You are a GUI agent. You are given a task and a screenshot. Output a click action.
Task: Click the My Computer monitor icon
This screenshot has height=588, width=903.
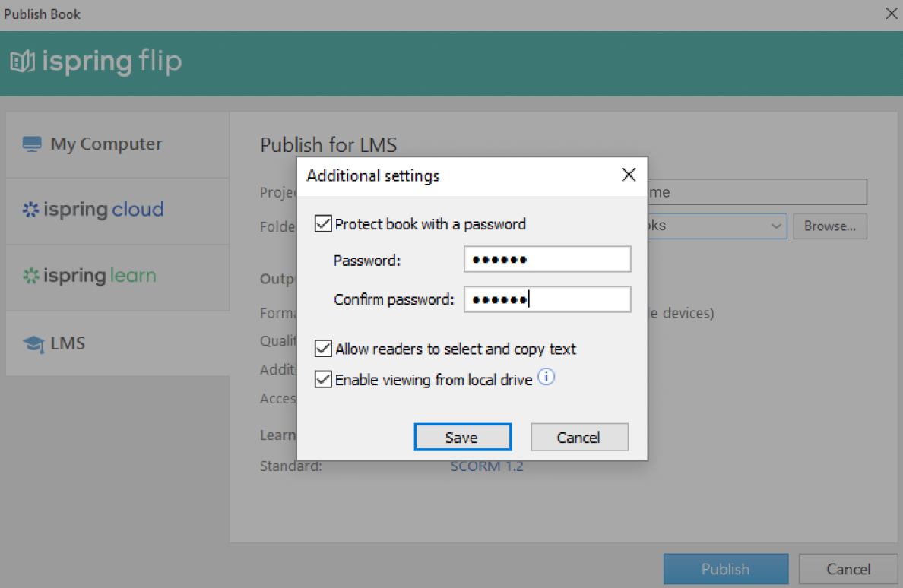click(32, 143)
